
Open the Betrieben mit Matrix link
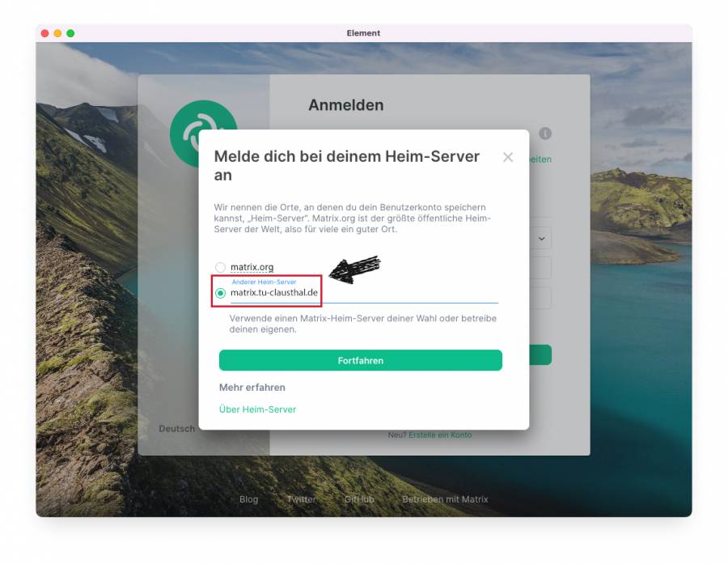click(445, 499)
